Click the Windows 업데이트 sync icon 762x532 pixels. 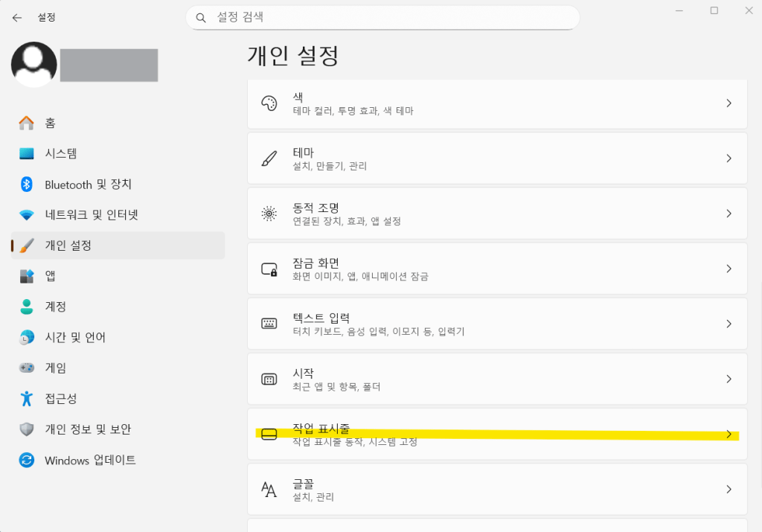(27, 460)
